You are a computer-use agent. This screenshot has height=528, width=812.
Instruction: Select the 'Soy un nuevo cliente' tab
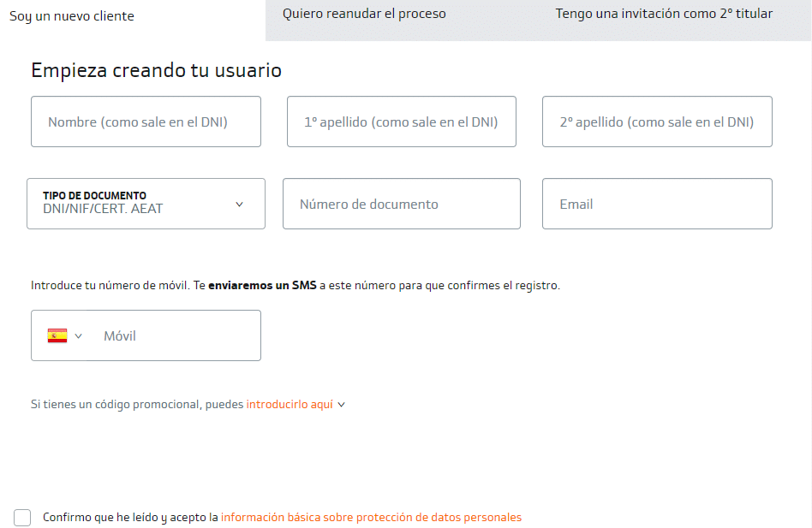pos(72,16)
